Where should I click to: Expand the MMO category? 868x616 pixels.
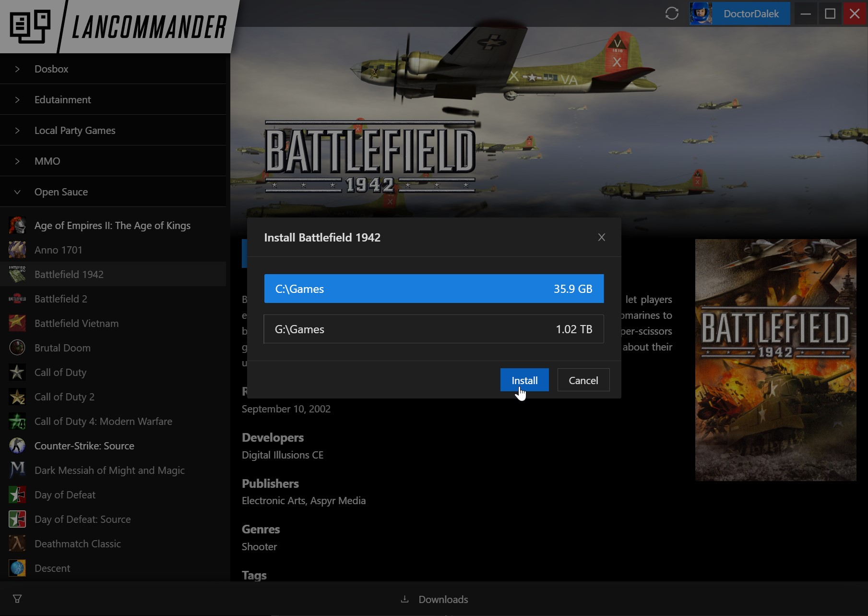click(x=47, y=161)
